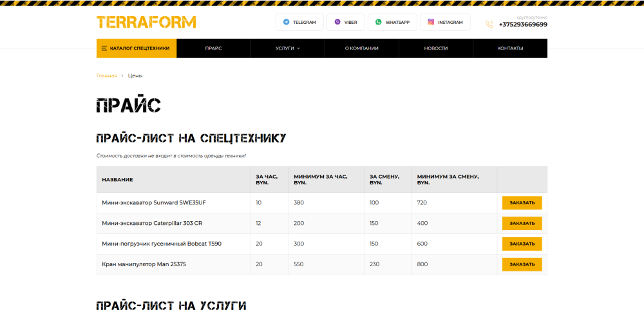Viewport: 644px width, 321px height.
Task: Click Заказать for Man 25375 crane
Action: pyautogui.click(x=522, y=264)
